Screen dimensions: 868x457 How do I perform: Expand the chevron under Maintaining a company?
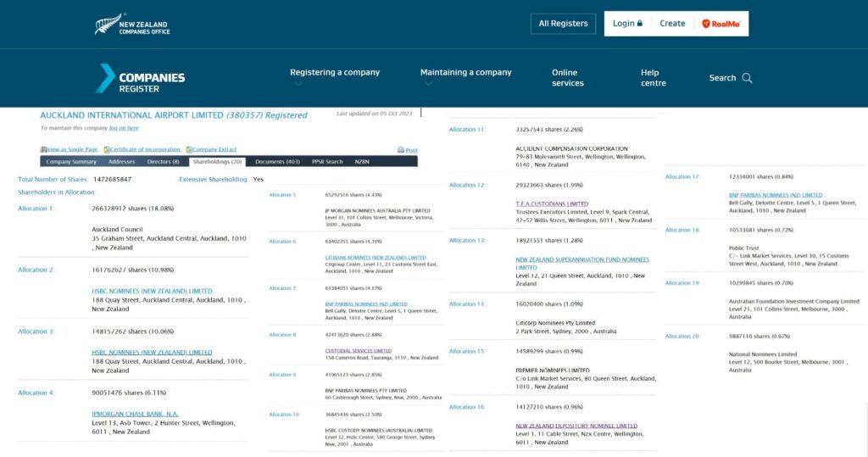pos(428,84)
